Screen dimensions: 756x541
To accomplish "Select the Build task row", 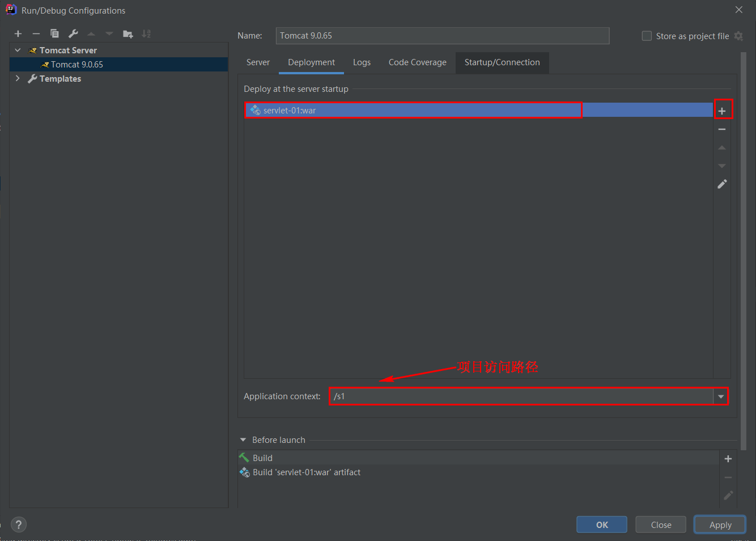I will tap(479, 458).
